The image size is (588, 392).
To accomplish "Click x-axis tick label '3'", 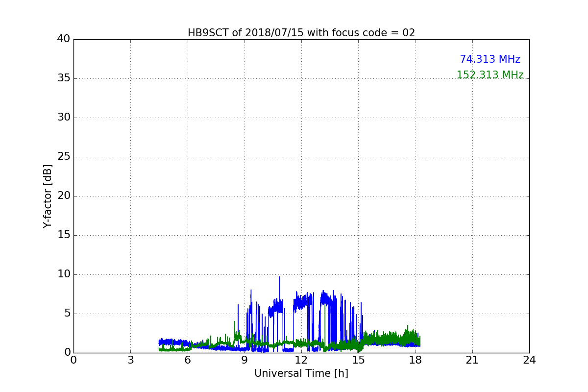I will (x=130, y=360).
